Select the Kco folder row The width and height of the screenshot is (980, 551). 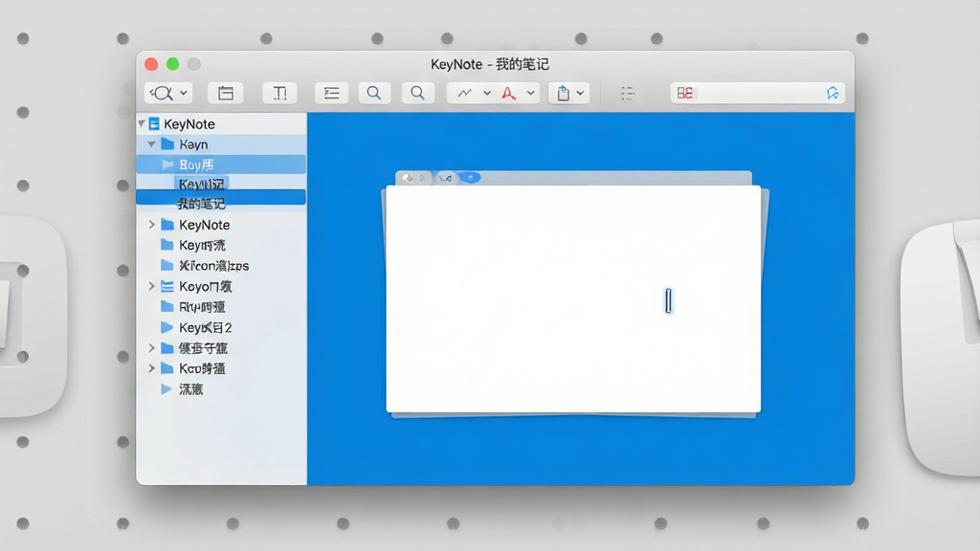(222, 368)
